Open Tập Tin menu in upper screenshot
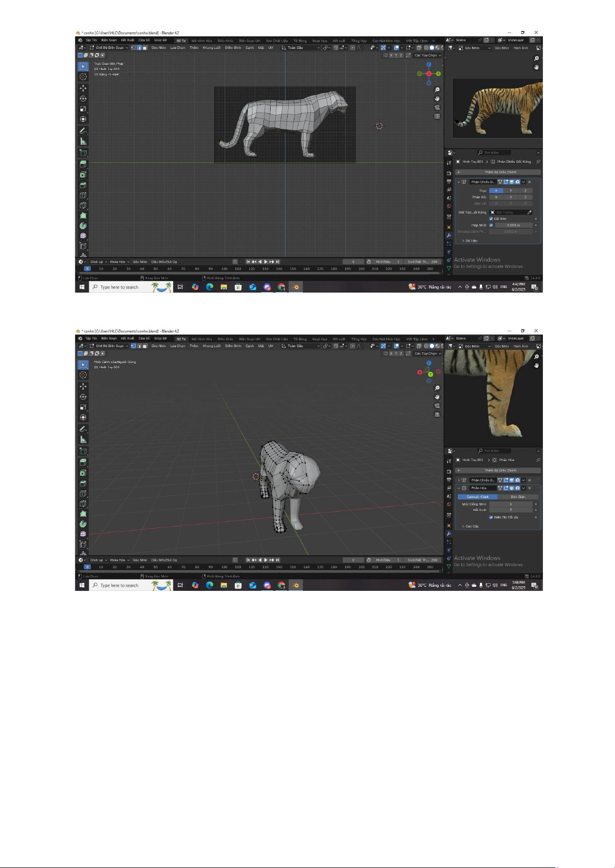This screenshot has width=615, height=868. 91,40
